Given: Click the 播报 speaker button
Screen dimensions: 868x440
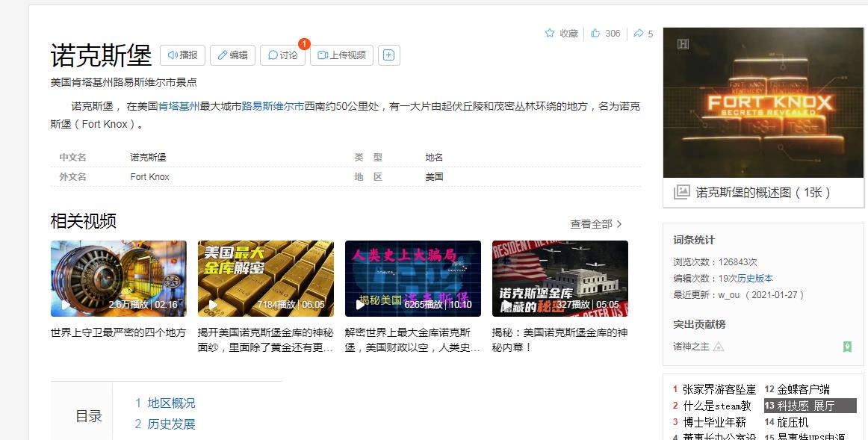Looking at the screenshot, I should [182, 55].
